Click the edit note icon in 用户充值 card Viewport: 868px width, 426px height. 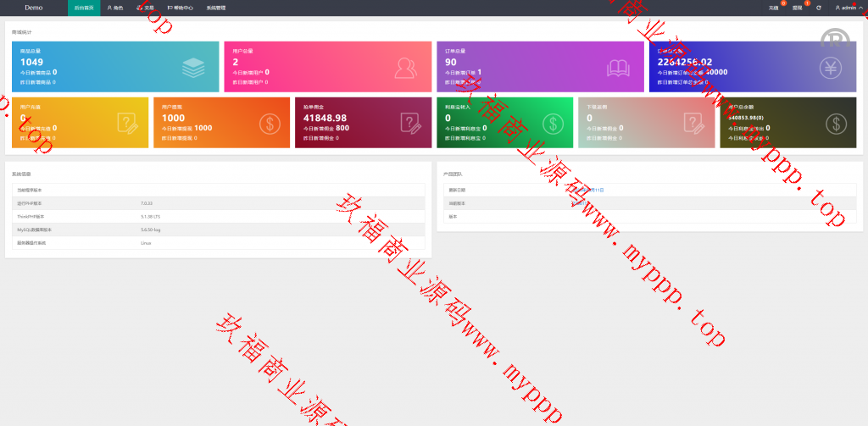click(x=127, y=124)
